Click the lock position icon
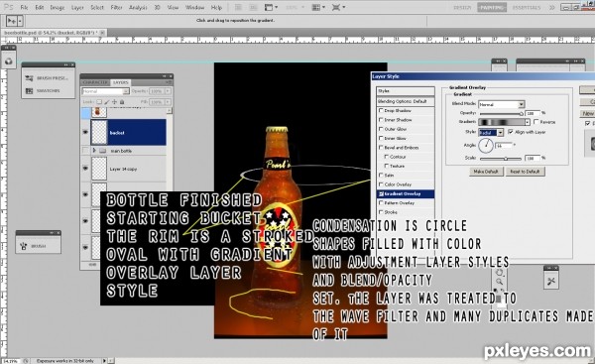The height and width of the screenshot is (364, 595). pos(114,102)
